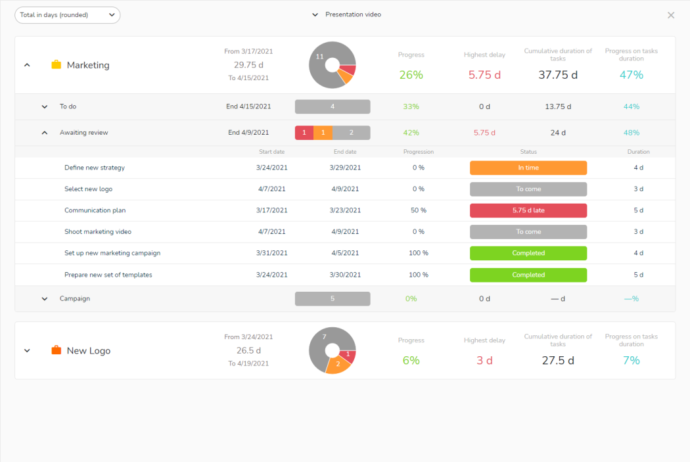
Task: Click Completed status for Set up new marketing campaign
Action: pos(528,253)
